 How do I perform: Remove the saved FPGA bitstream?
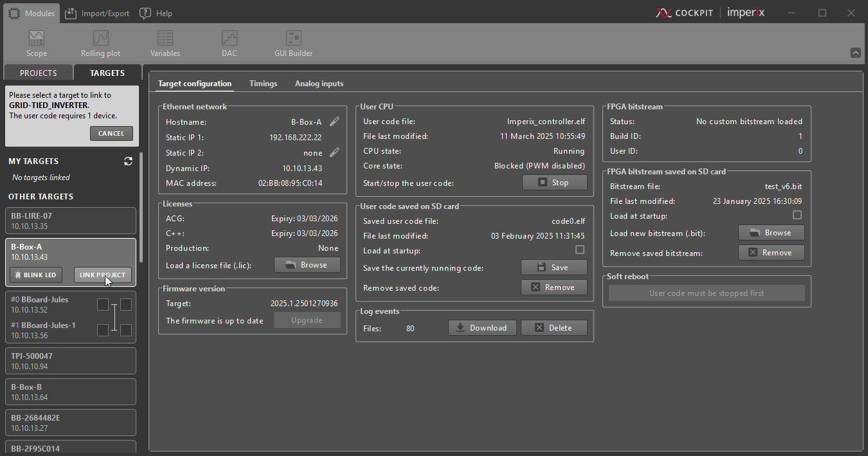tap(772, 253)
